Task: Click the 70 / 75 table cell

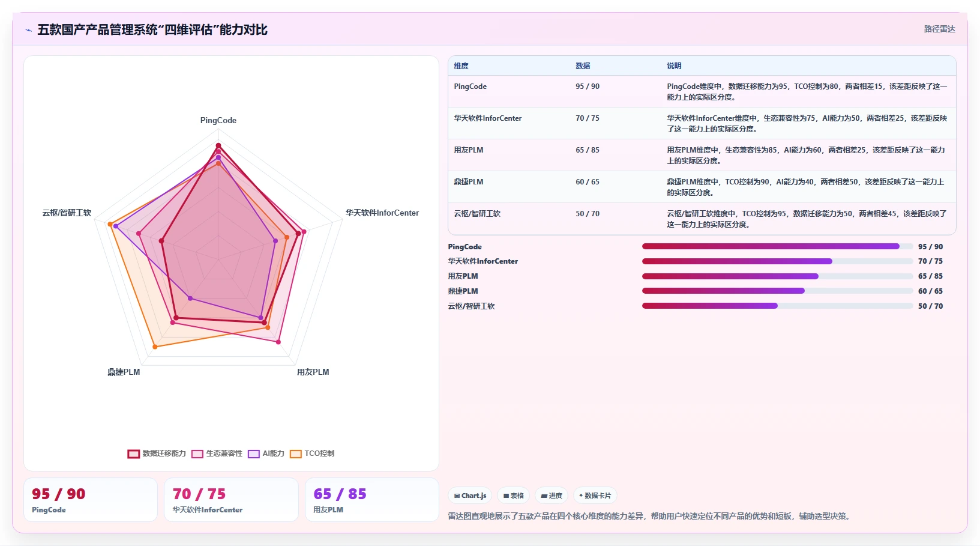Action: tap(587, 118)
